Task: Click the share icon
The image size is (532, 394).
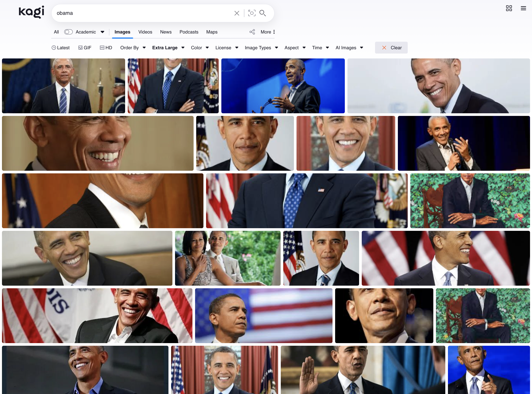Action: coord(252,32)
